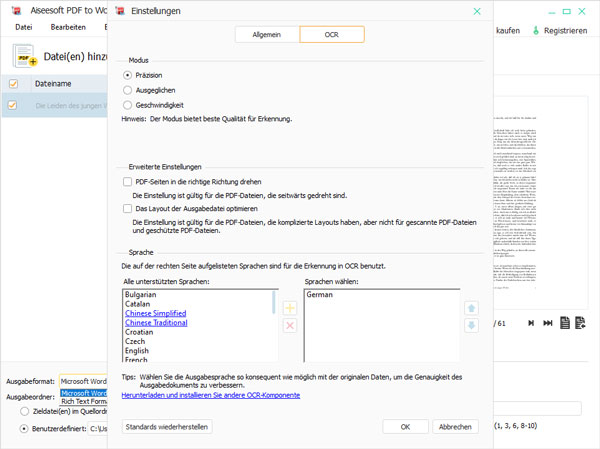Click the supported languages list scrollbar
The height and width of the screenshot is (449, 600).
click(x=274, y=302)
